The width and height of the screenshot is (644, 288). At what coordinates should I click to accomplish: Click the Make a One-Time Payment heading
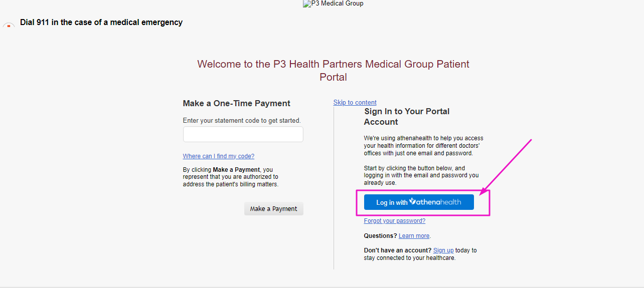[237, 103]
